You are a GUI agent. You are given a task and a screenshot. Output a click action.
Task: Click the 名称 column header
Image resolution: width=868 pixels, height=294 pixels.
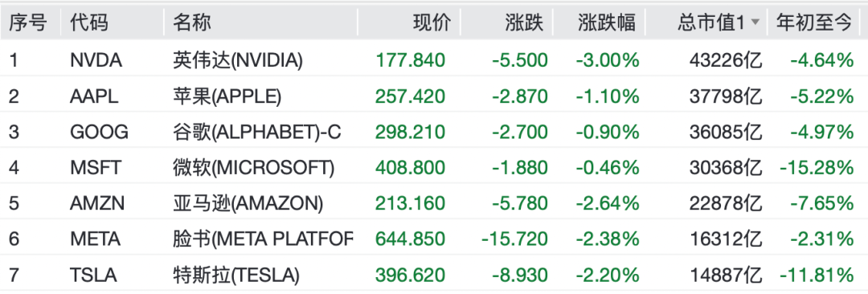click(x=192, y=22)
